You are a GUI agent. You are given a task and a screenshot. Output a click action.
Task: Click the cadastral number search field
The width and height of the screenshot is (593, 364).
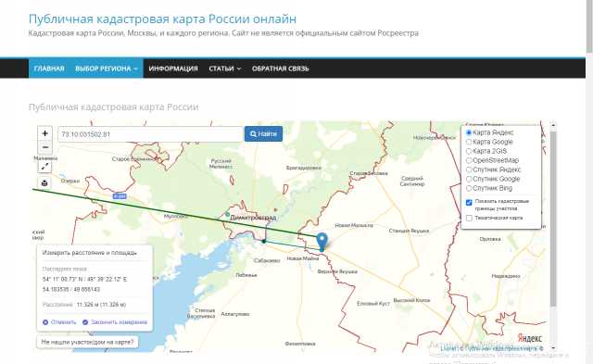click(x=150, y=134)
